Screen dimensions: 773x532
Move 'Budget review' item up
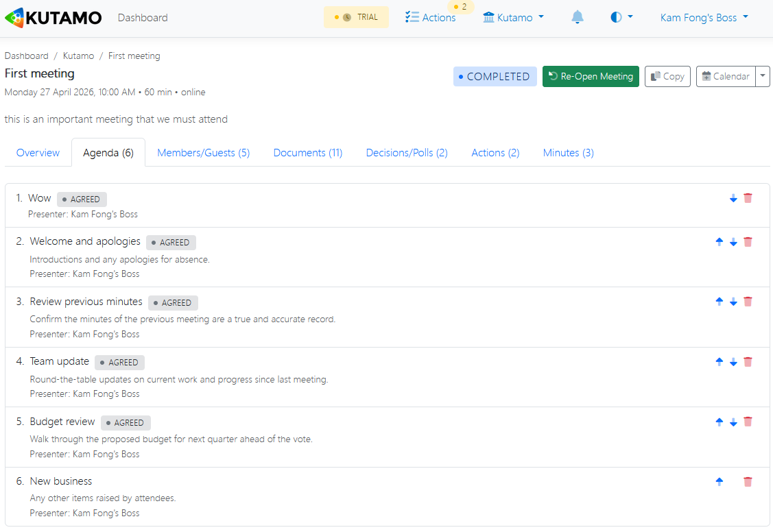[x=720, y=422]
